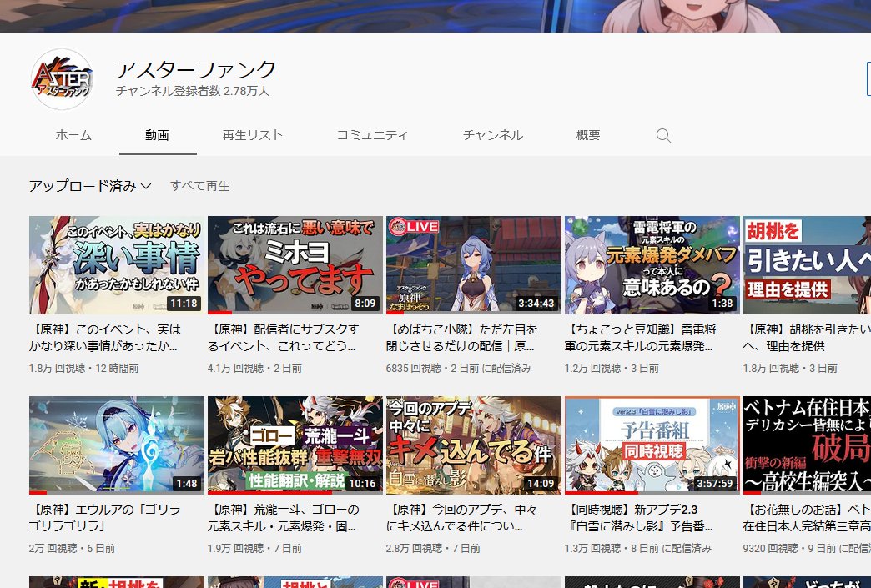Expand the アップロード済み dropdown
Viewport: 871px width, 588px height.
click(x=90, y=186)
